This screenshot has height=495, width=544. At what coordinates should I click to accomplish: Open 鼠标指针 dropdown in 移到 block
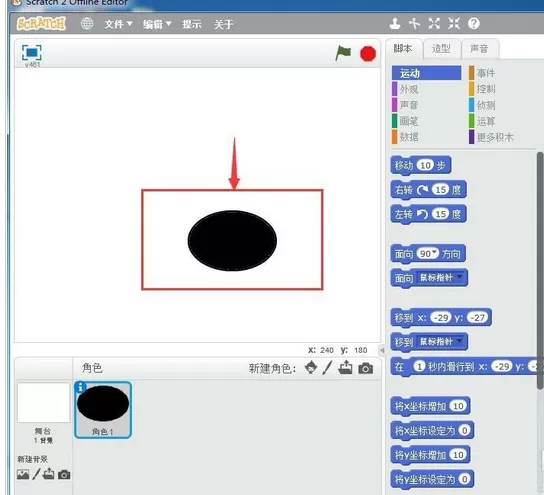(x=440, y=342)
